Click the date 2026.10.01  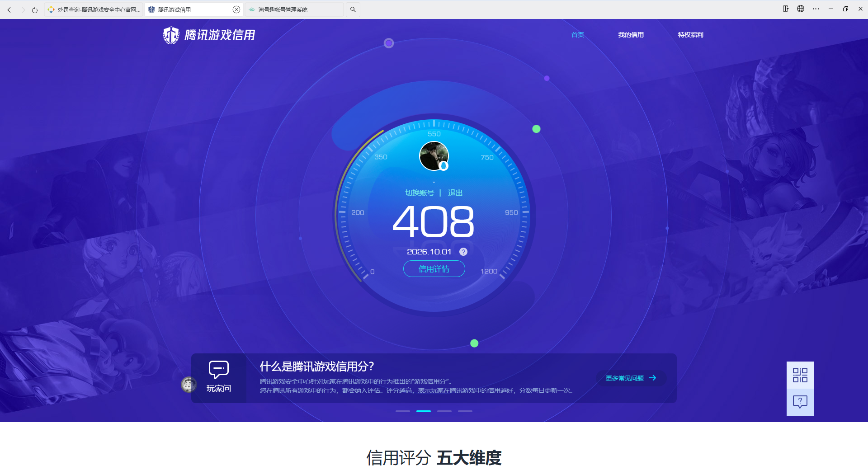429,252
